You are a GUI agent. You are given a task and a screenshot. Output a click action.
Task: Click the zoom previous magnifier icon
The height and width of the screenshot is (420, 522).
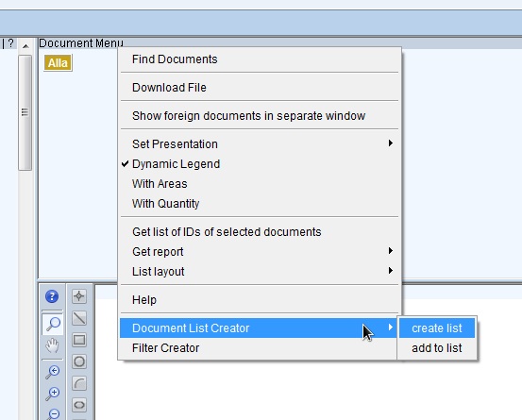click(x=53, y=372)
